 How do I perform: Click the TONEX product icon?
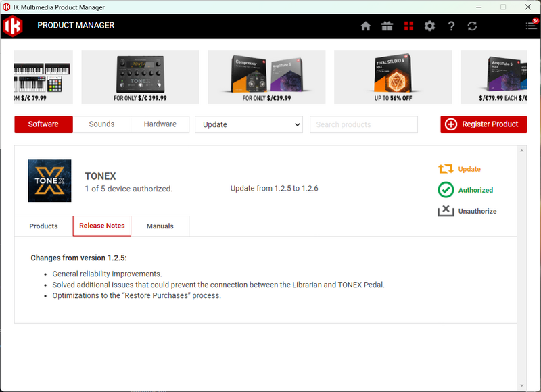tap(49, 180)
